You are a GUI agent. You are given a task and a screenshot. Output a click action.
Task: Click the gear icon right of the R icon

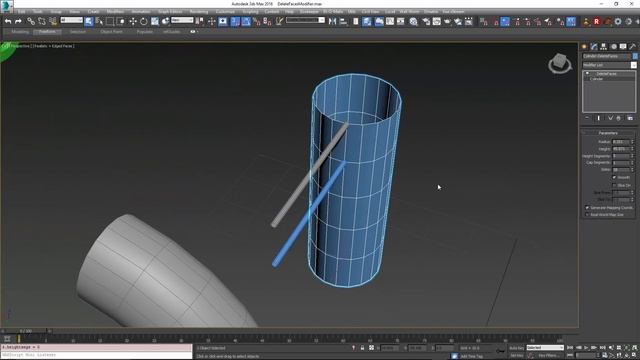tap(618, 21)
